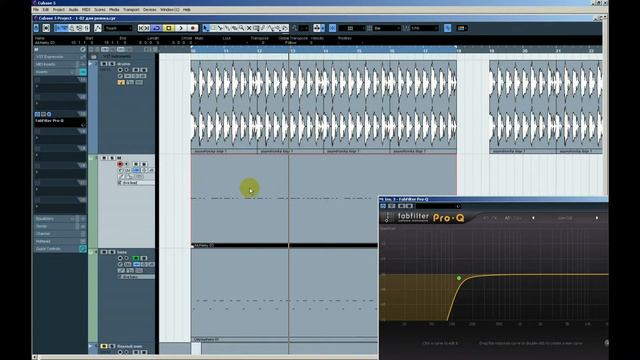Click bar 13 on the ruler

click(x=292, y=51)
